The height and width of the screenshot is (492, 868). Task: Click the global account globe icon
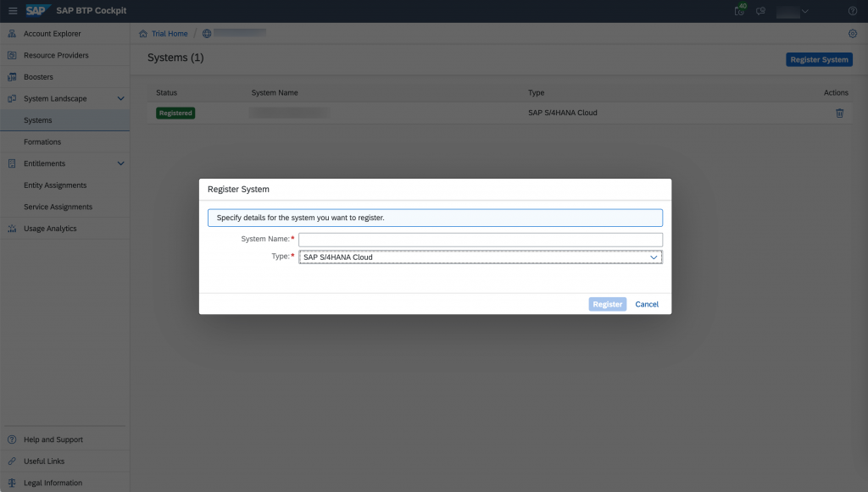pyautogui.click(x=207, y=34)
